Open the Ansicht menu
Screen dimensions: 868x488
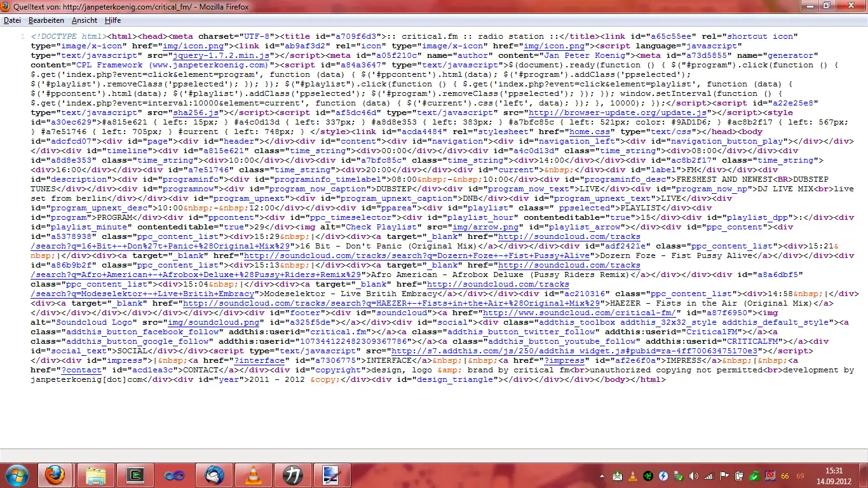(x=85, y=20)
